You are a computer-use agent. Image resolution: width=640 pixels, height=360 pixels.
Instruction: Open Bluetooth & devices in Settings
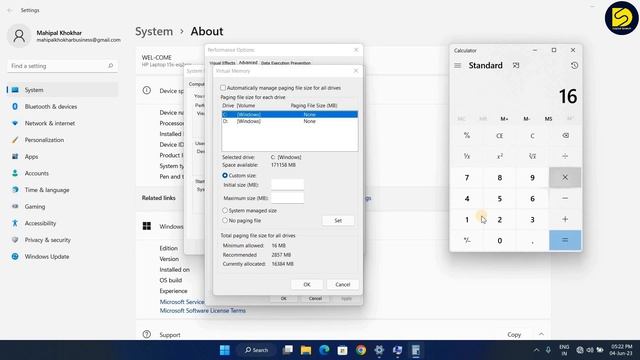click(62, 107)
